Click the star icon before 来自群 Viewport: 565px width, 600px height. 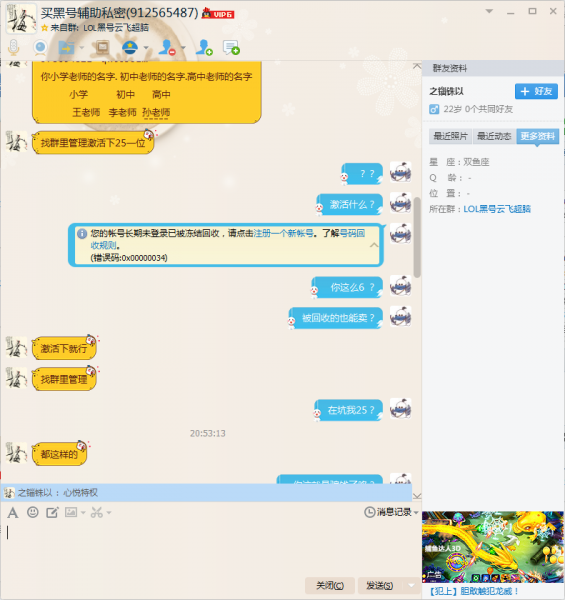[44, 28]
